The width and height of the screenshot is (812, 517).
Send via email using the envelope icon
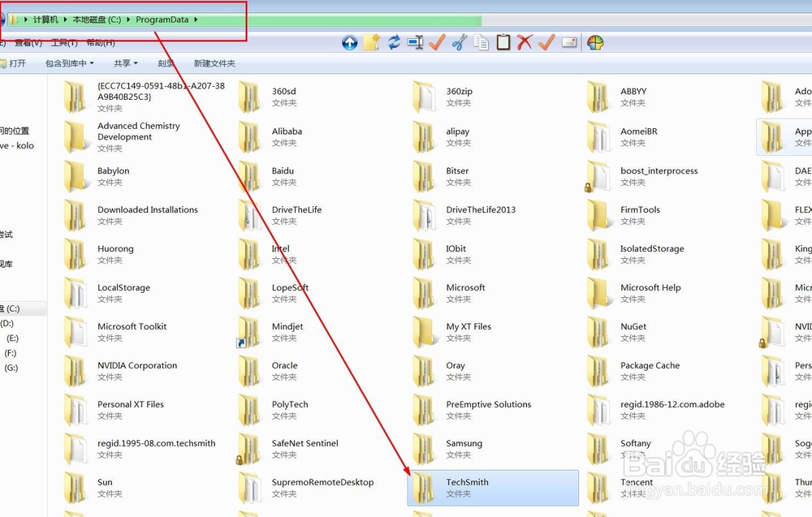568,42
